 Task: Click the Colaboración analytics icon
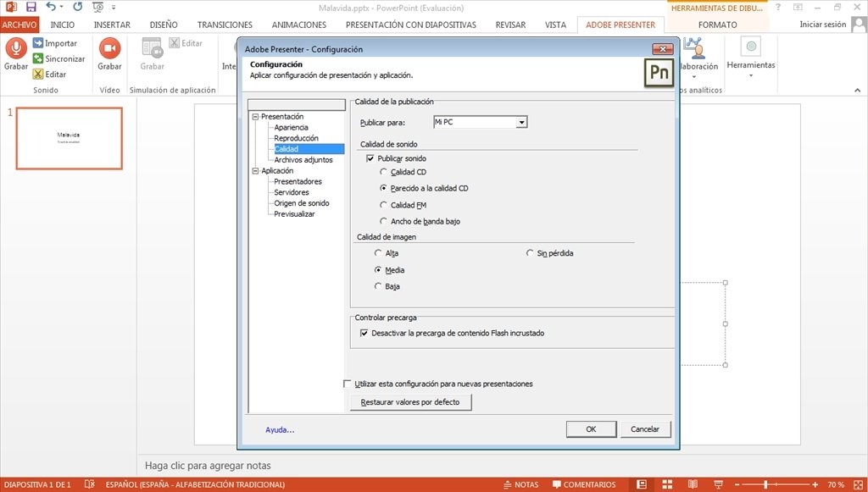pos(695,48)
